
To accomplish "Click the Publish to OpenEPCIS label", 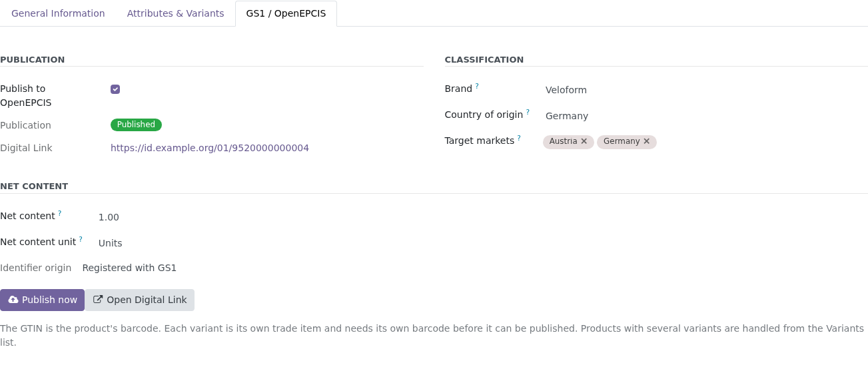I will tap(26, 96).
